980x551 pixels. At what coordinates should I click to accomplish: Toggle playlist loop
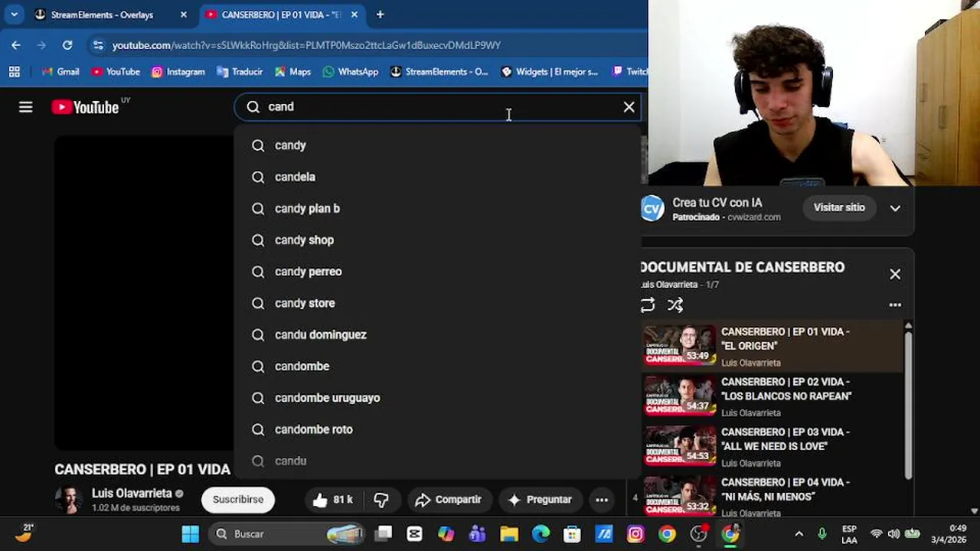[648, 305]
